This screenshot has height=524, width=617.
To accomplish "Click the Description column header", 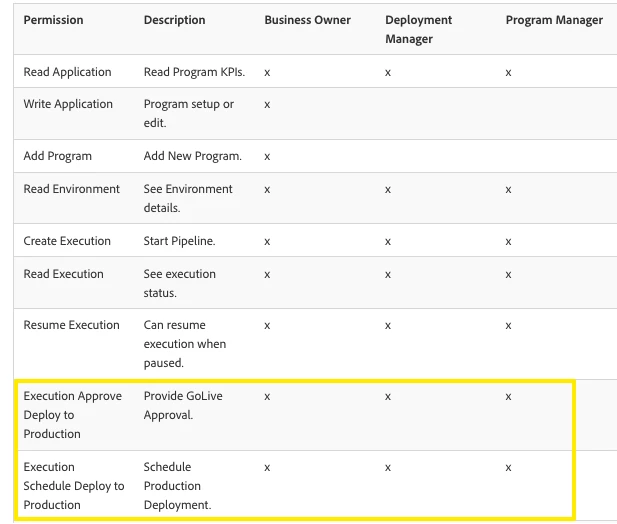I will pos(174,20).
